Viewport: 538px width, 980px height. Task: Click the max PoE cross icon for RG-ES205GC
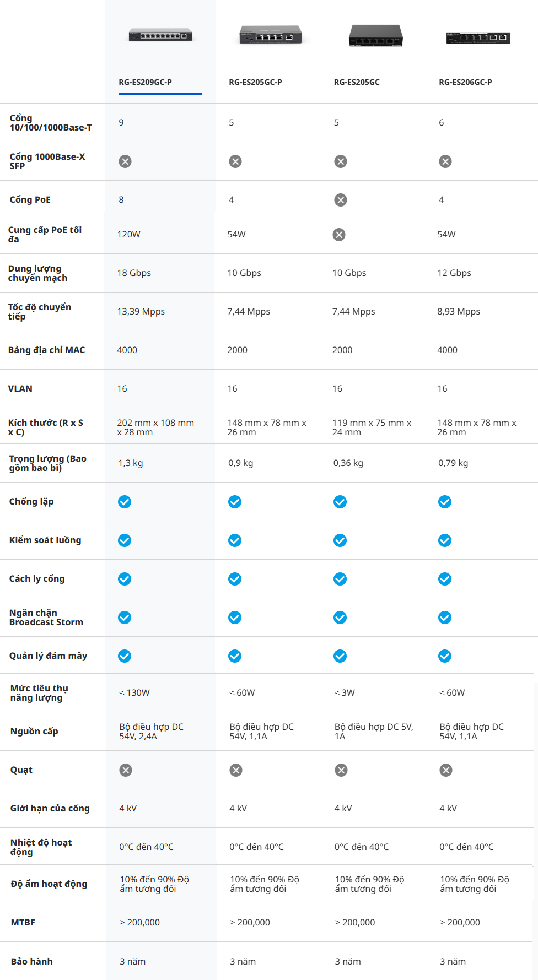[x=339, y=235]
